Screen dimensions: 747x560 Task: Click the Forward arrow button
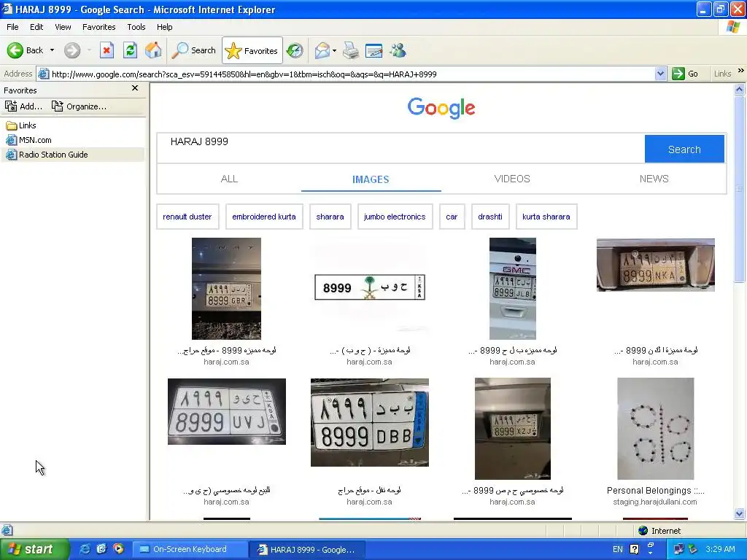tap(72, 50)
